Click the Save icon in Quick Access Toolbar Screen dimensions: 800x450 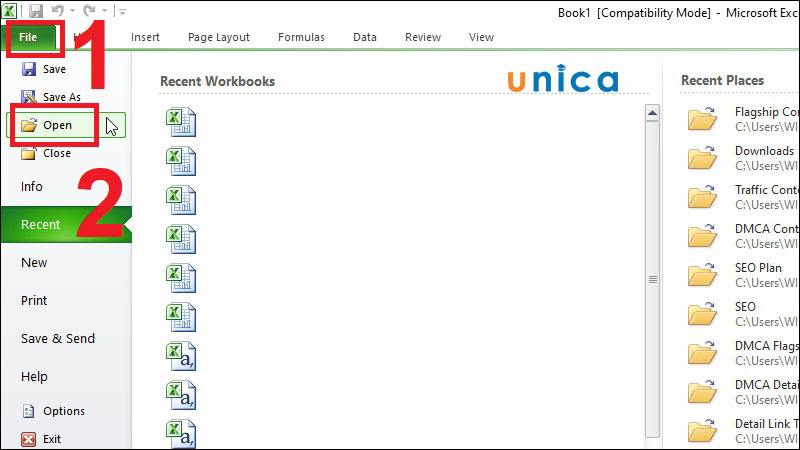35,11
